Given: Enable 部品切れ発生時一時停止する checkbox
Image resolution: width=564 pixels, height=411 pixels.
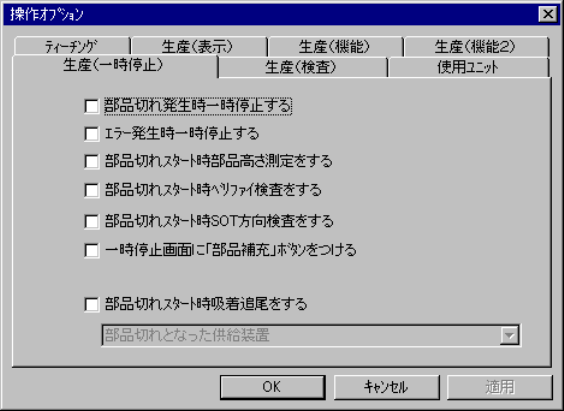Looking at the screenshot, I should pyautogui.click(x=92, y=106).
